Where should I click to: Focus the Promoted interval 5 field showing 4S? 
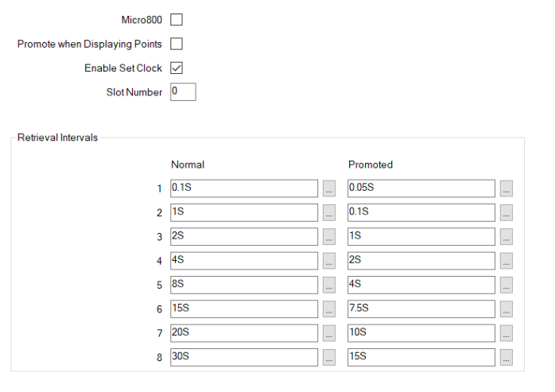[421, 284]
